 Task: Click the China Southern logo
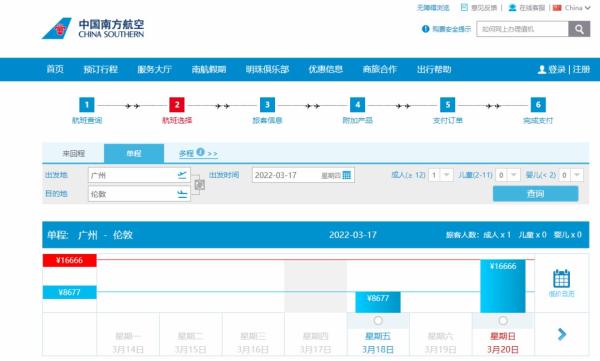tap(93, 28)
